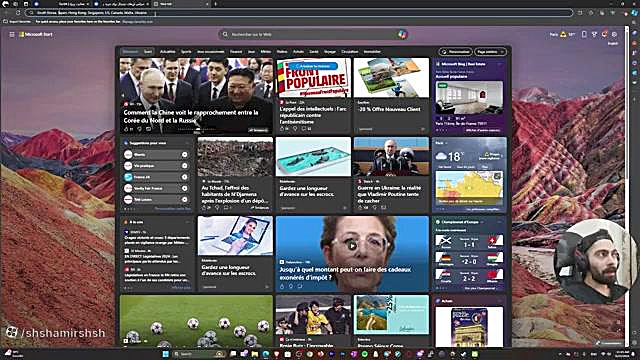Open the weather map thumbnail
This screenshot has height=360, width=640.
[469, 188]
